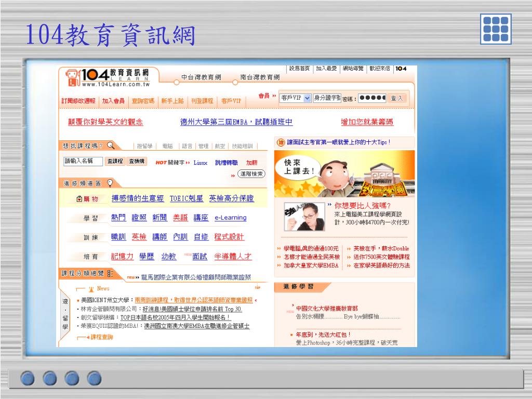Click the 進階檢索 advanced search button
The image size is (532, 399).
click(251, 174)
